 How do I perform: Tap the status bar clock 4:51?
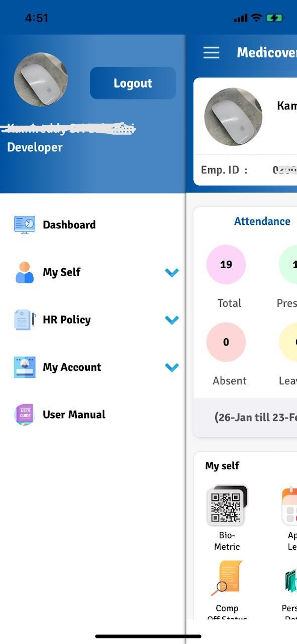click(37, 18)
